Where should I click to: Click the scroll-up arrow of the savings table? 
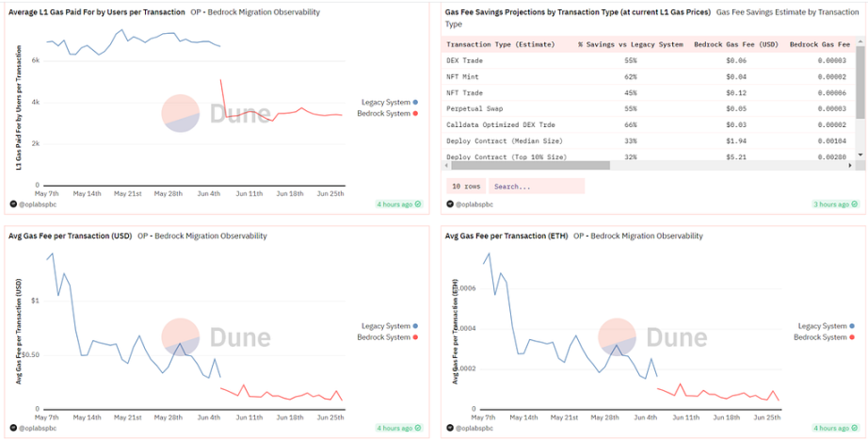point(860,43)
